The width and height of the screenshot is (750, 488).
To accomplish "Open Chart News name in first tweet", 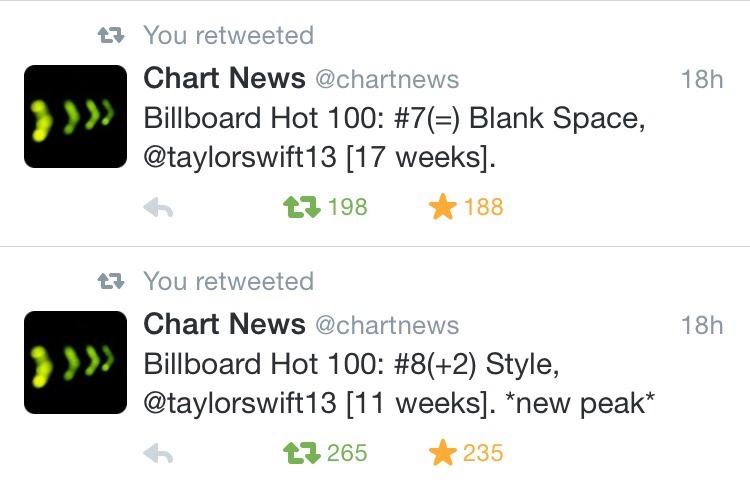I will [224, 78].
